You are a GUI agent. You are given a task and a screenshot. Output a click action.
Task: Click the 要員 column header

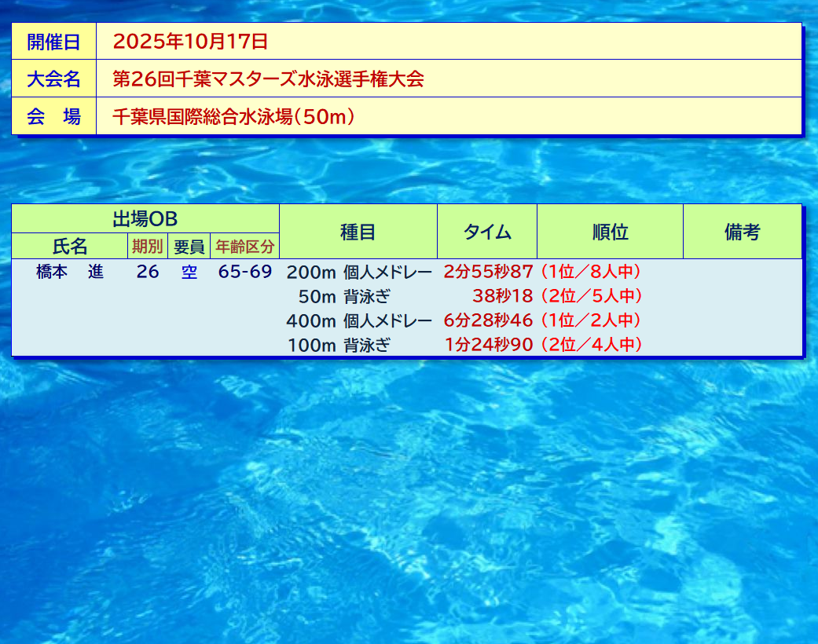(189, 247)
